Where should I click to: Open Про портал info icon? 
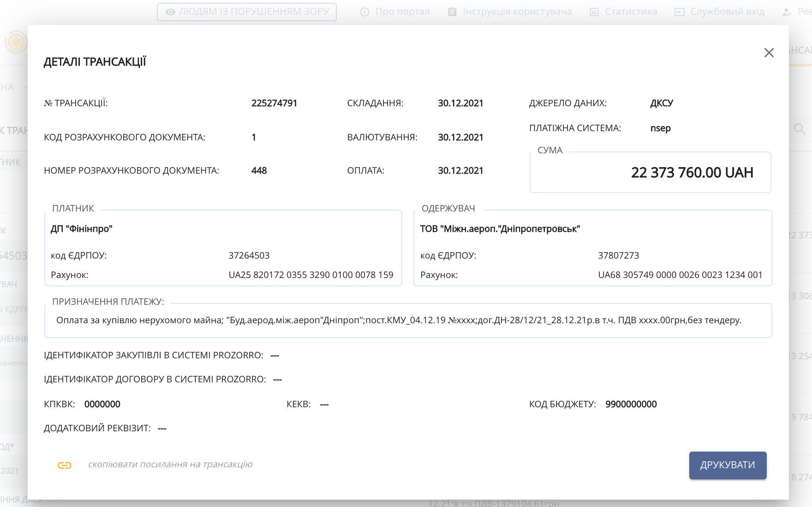click(364, 12)
